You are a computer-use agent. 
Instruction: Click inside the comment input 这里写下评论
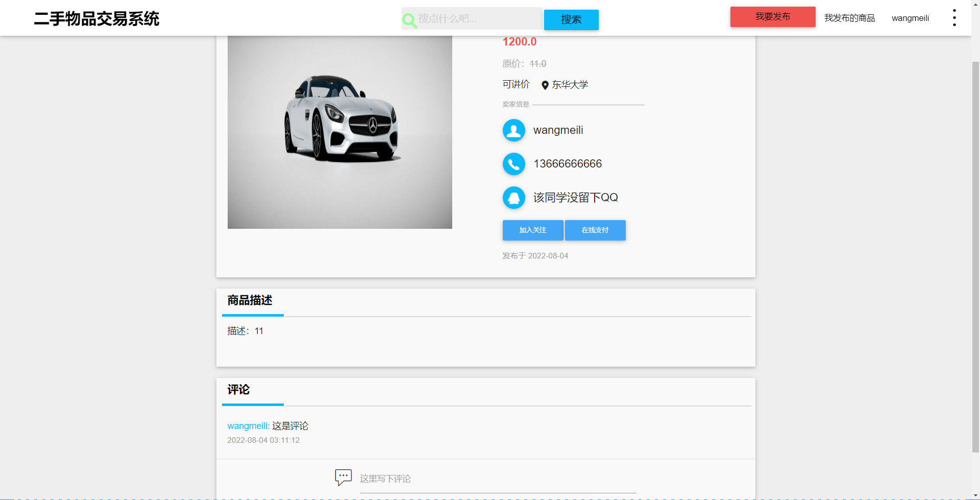pos(434,479)
